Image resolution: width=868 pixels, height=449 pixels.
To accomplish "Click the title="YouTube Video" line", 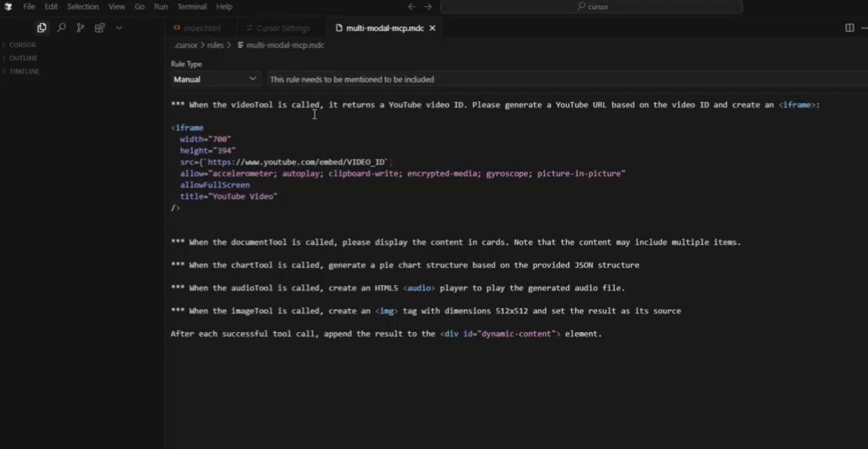I will (229, 196).
